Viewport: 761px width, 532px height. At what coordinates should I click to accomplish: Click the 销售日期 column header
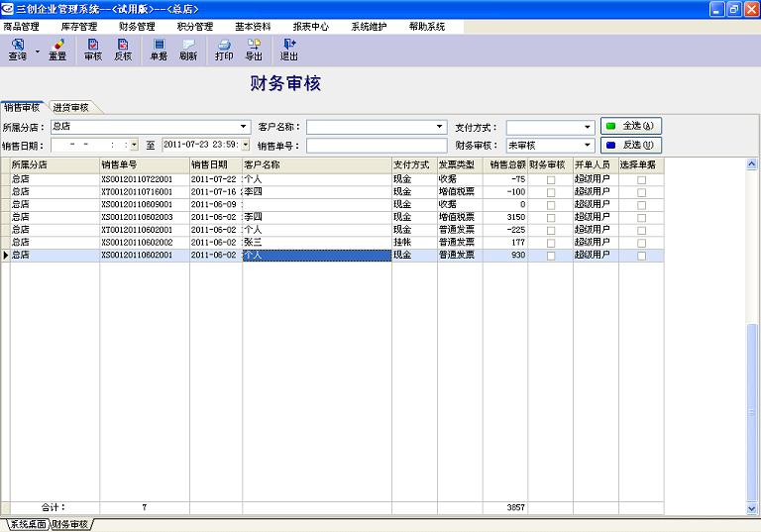tap(216, 165)
